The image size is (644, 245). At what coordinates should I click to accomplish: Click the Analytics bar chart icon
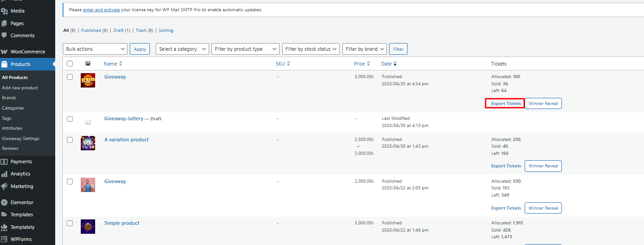point(4,174)
